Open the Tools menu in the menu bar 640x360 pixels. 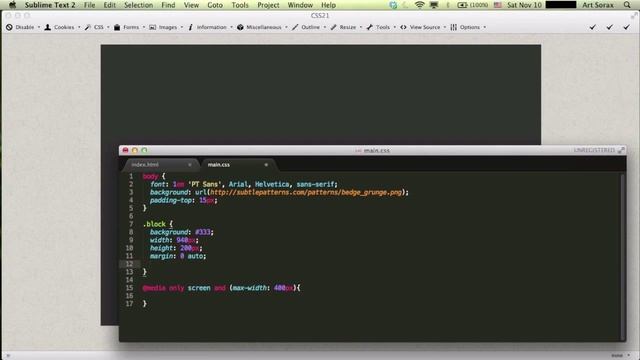[240, 5]
